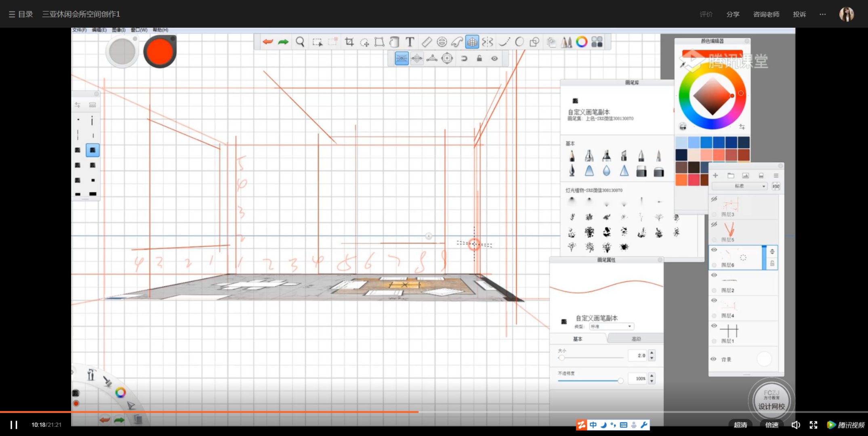868x436 pixels.
Task: Toggle visibility of 图层2 layer
Action: [714, 275]
